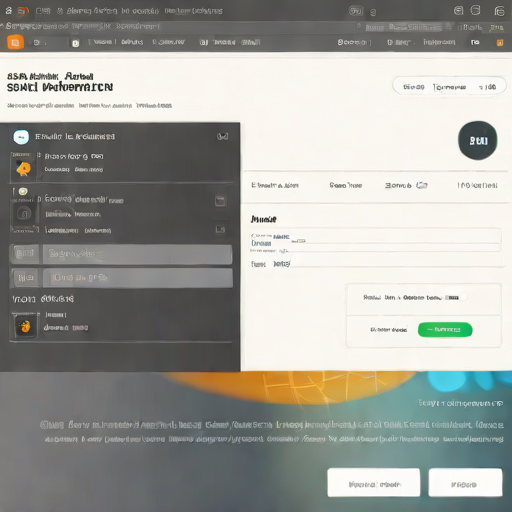Click the small box icon beside third list row

click(220, 229)
